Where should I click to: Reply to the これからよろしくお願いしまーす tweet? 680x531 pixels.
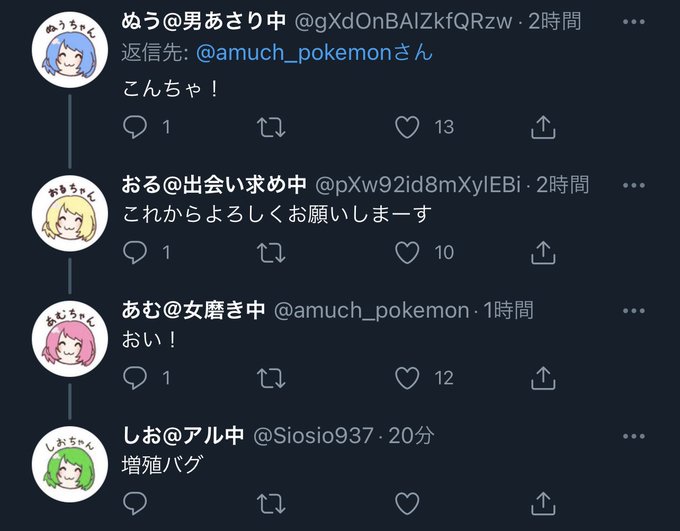pyautogui.click(x=135, y=252)
